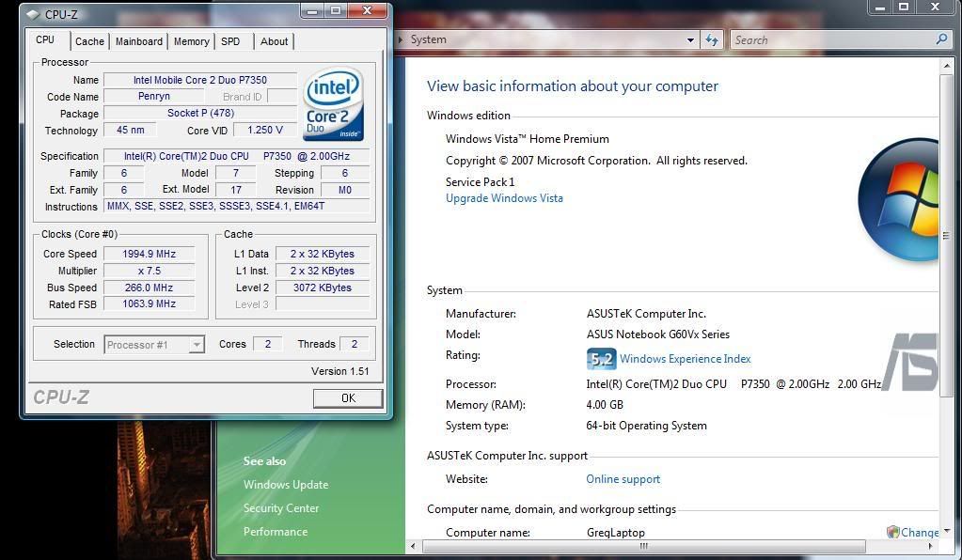Click the address bar refresh icon
The image size is (962, 560).
click(x=712, y=39)
